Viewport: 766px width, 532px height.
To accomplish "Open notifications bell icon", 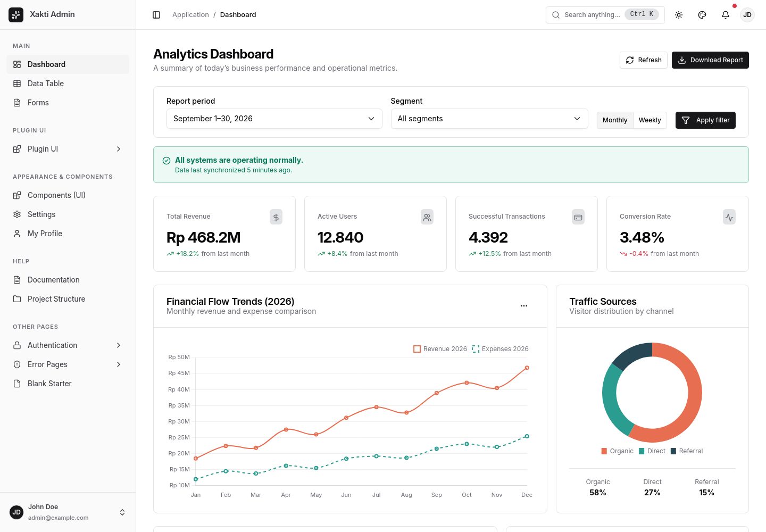I will [x=726, y=15].
